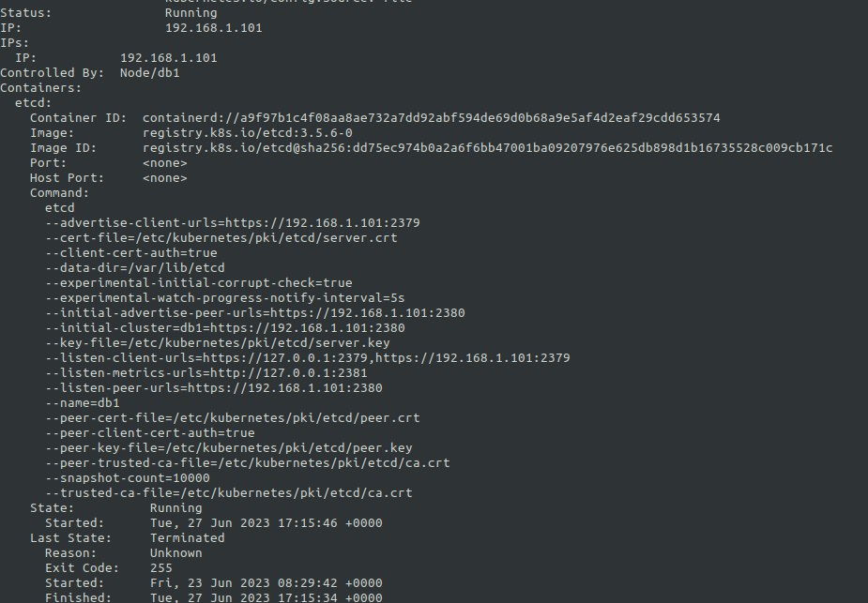Click the Exit Code 255 value
Screen dimensions: 868x603
pyautogui.click(x=160, y=568)
